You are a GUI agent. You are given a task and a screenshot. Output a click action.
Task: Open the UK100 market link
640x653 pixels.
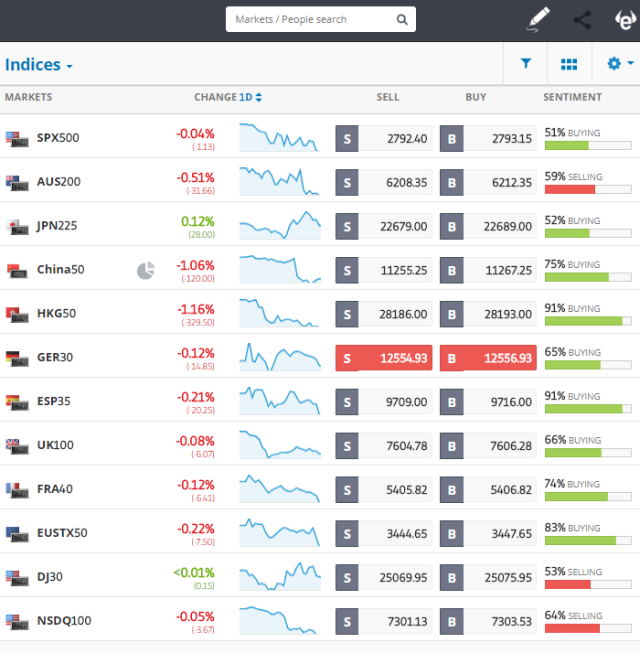coord(54,445)
